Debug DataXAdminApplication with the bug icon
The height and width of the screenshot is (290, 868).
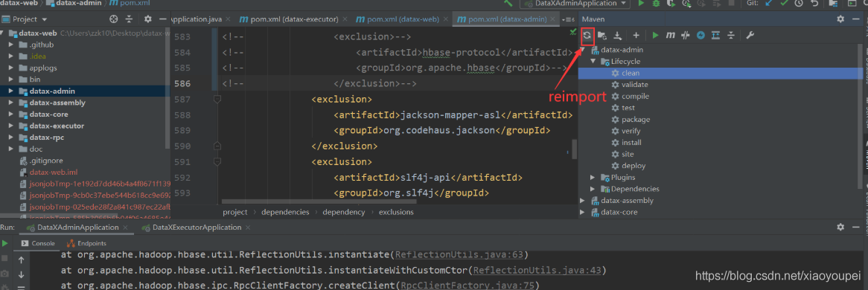[x=656, y=3]
